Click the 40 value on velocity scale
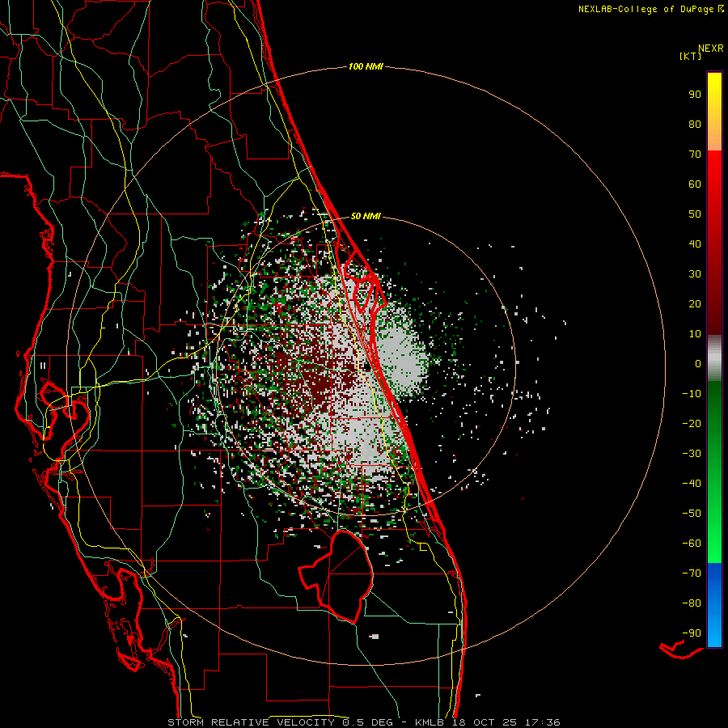The width and height of the screenshot is (728, 728). 695,243
